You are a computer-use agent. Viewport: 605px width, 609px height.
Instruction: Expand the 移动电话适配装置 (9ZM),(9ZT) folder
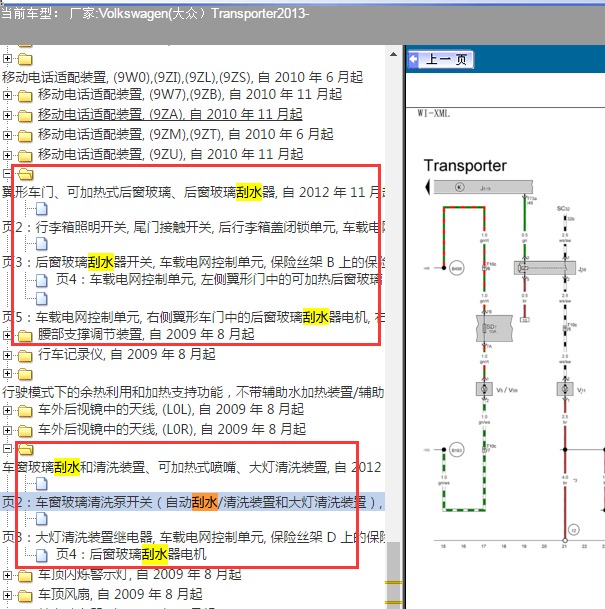pos(7,135)
